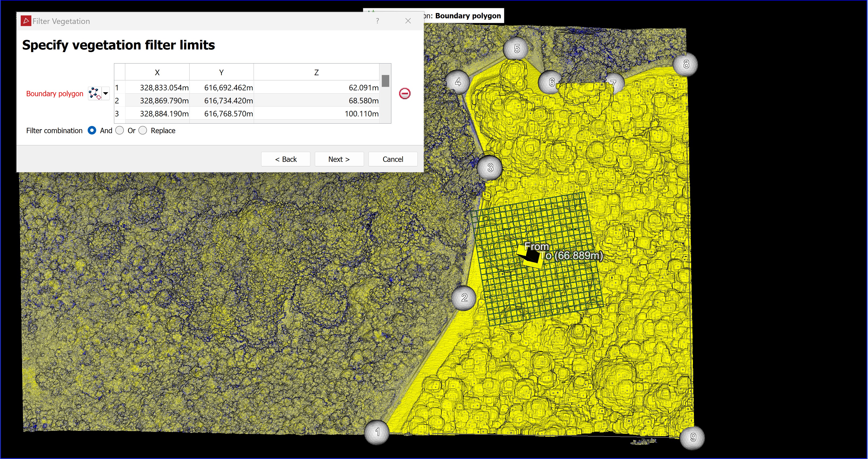This screenshot has height=459, width=868.
Task: Click the Next button
Action: pos(339,159)
